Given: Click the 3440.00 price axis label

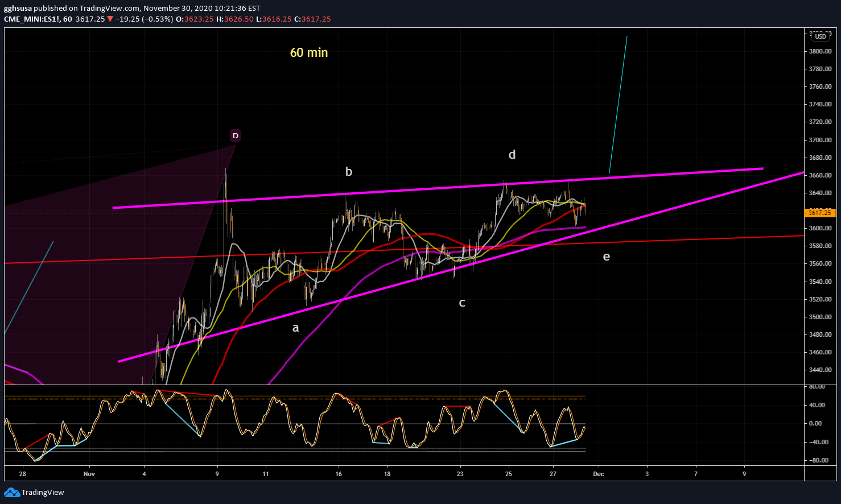Looking at the screenshot, I should tap(820, 370).
